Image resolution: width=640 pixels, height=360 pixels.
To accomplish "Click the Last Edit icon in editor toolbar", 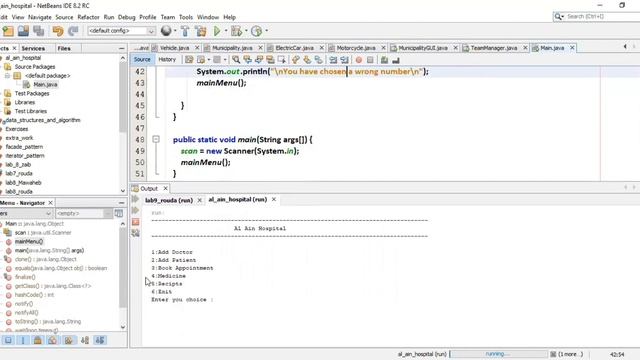I will click(189, 60).
